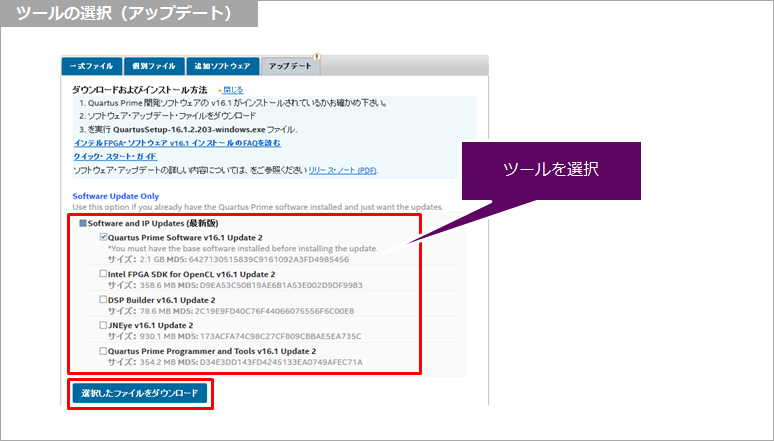This screenshot has height=441, width=774.
Task: Open the リリース・ノート (PDF) link
Action: click(343, 170)
